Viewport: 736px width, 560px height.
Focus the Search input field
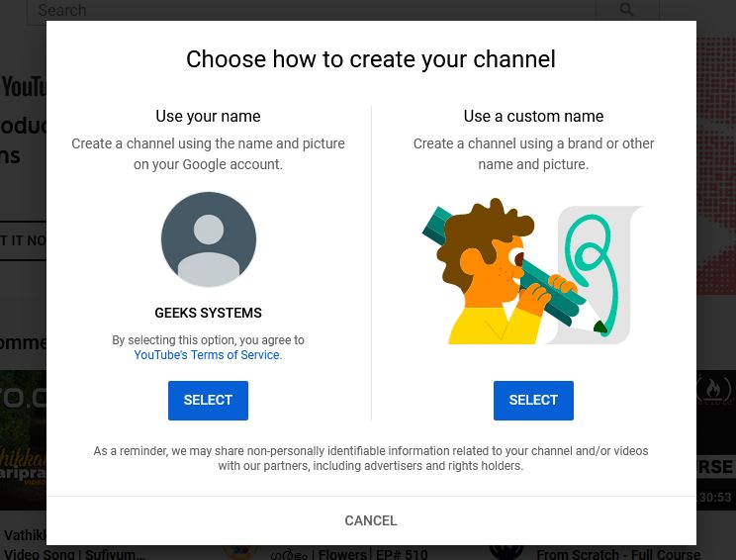coord(312,10)
